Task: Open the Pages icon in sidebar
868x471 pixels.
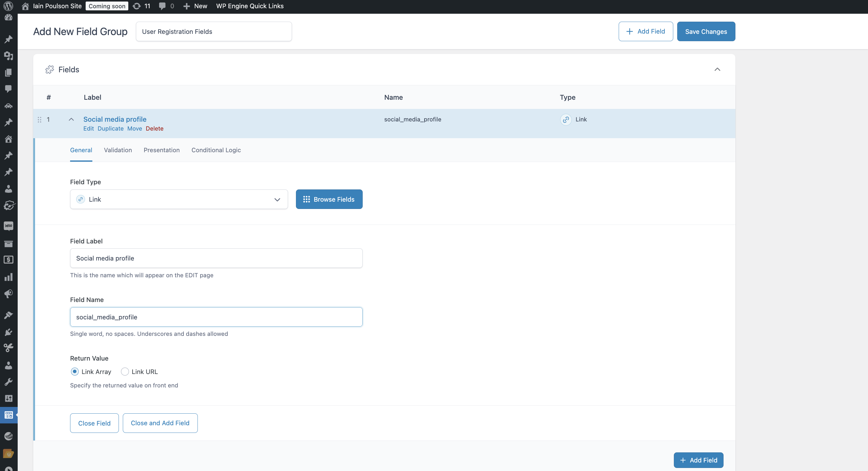Action: (x=9, y=73)
